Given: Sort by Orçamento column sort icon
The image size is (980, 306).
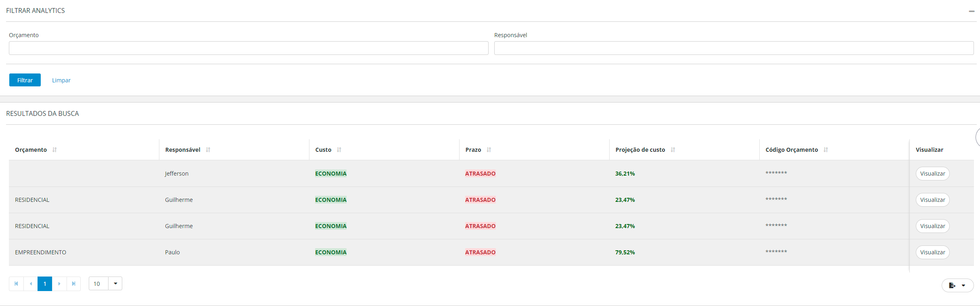Looking at the screenshot, I should coord(54,150).
